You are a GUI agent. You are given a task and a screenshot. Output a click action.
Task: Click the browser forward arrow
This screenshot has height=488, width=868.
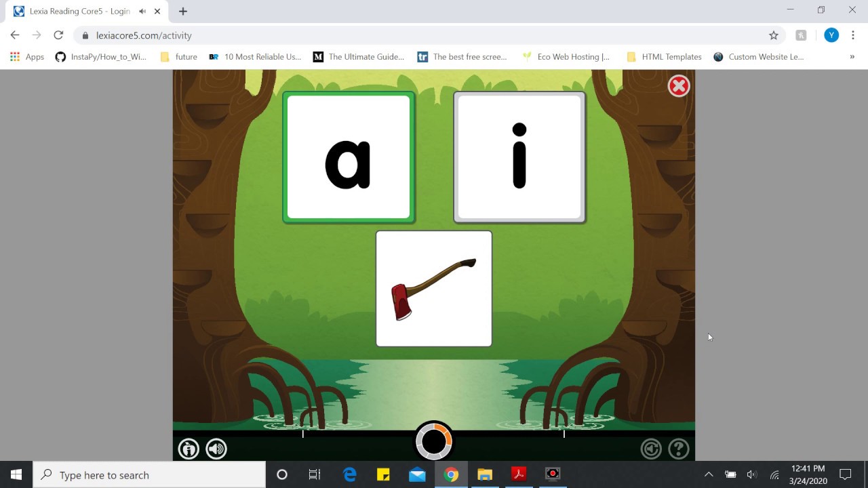(x=37, y=35)
